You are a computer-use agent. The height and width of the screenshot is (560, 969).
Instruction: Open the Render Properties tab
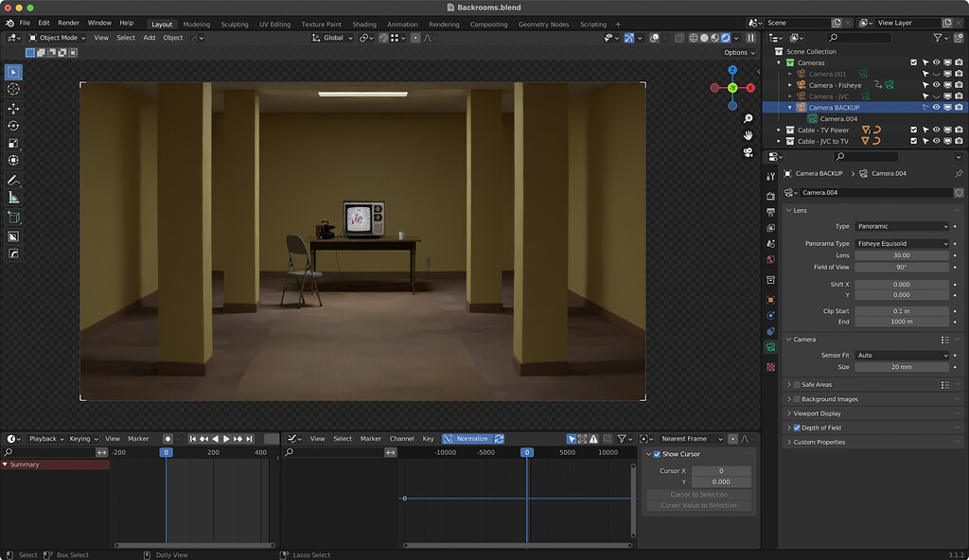click(x=772, y=194)
